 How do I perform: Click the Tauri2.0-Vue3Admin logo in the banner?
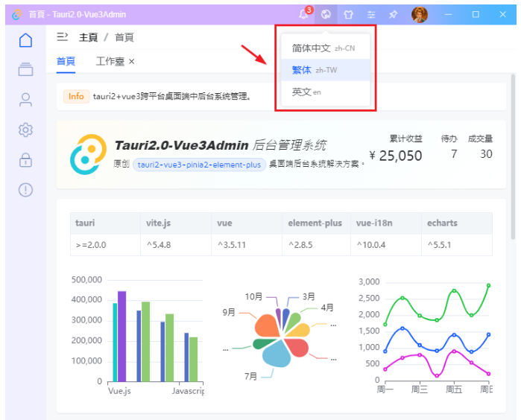88,154
